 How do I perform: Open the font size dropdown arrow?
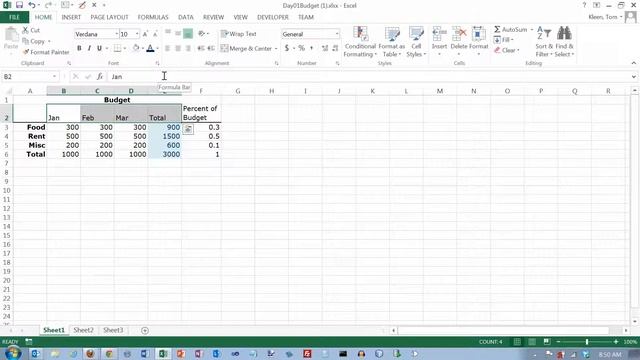click(137, 34)
